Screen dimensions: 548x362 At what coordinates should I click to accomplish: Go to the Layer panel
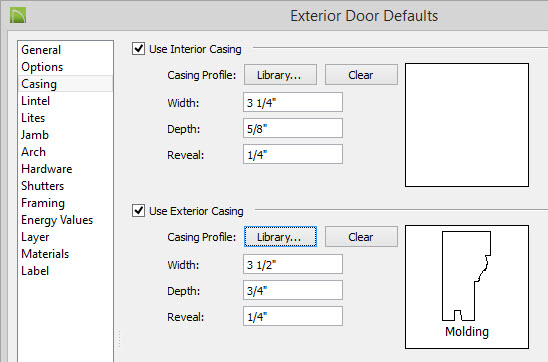65,237
